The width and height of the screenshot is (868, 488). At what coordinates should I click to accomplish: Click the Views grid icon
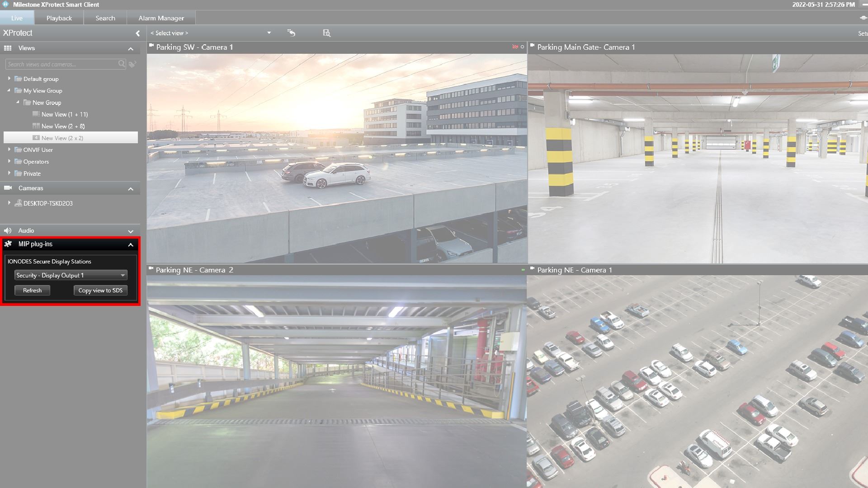8,48
